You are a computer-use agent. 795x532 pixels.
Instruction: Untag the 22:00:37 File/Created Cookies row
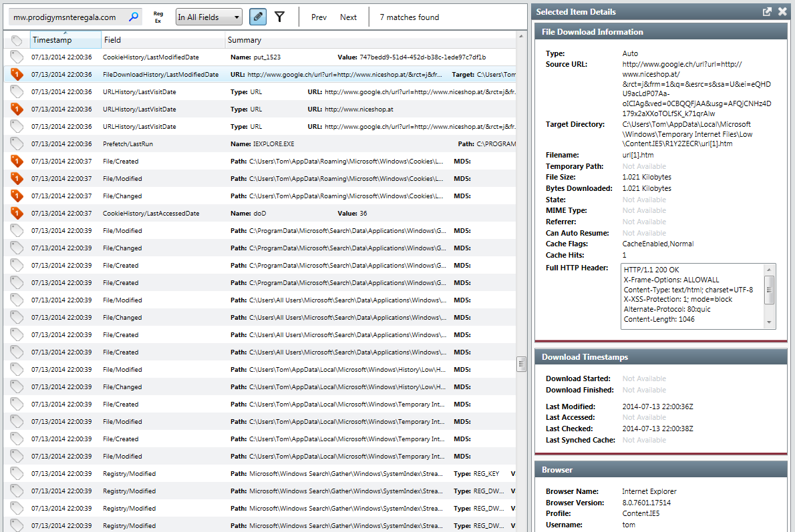[x=17, y=161]
